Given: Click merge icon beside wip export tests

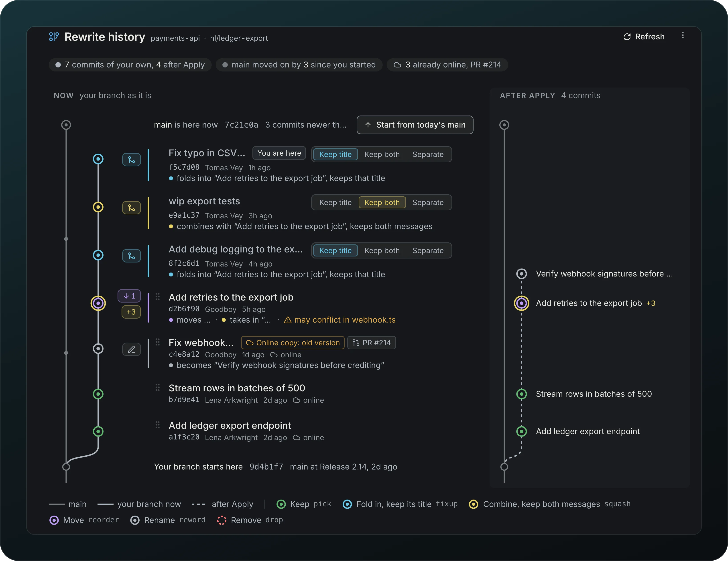Looking at the screenshot, I should coord(131,208).
